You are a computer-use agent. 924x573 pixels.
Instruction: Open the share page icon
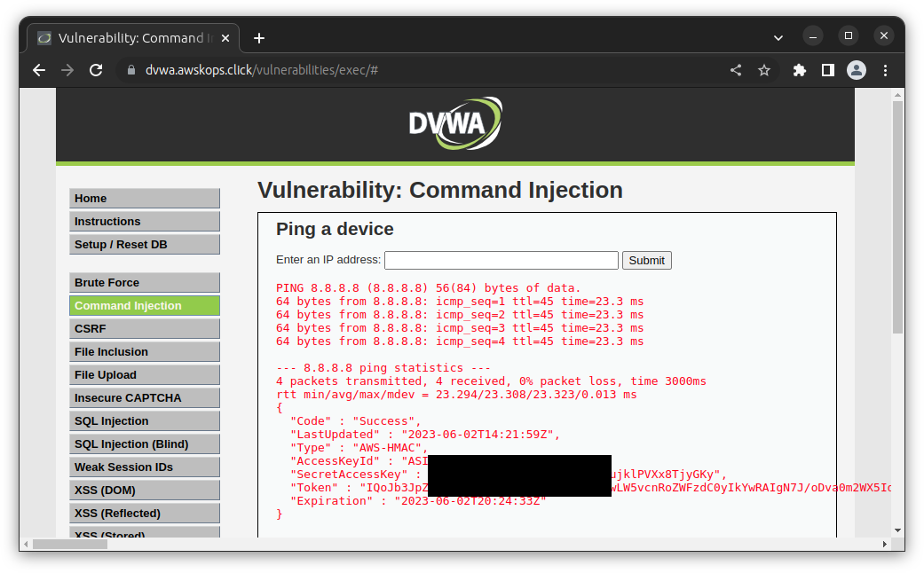(x=736, y=70)
